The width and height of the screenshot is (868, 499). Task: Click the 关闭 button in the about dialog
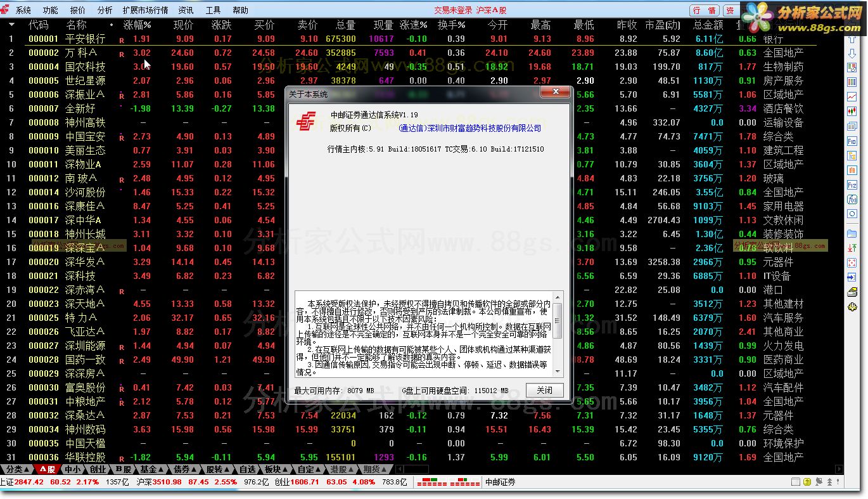[544, 391]
